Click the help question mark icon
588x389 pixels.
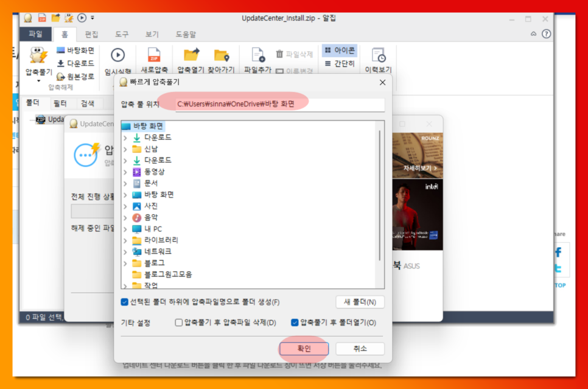point(547,33)
